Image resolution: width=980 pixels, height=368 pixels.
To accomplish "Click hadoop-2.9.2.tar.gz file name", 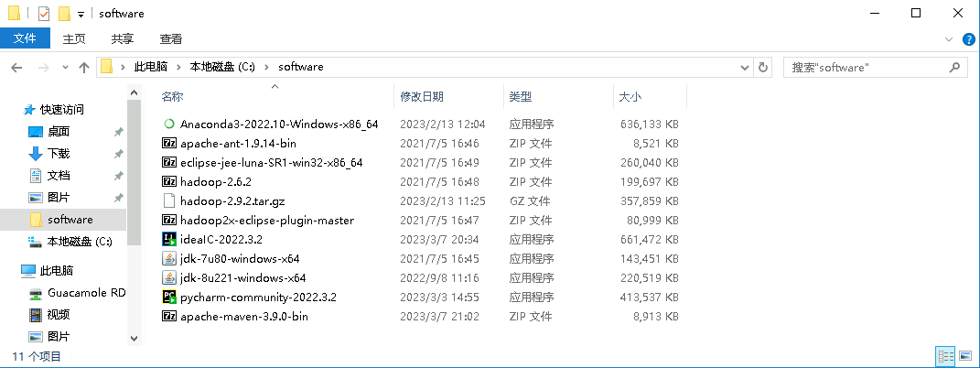I will [x=232, y=201].
